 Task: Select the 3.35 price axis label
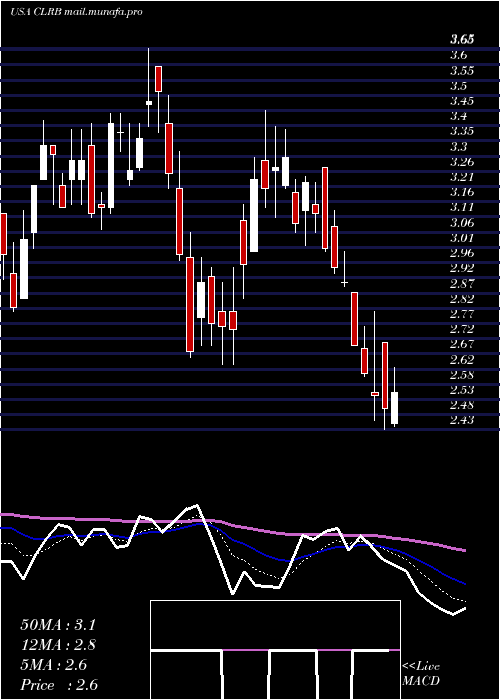[462, 131]
